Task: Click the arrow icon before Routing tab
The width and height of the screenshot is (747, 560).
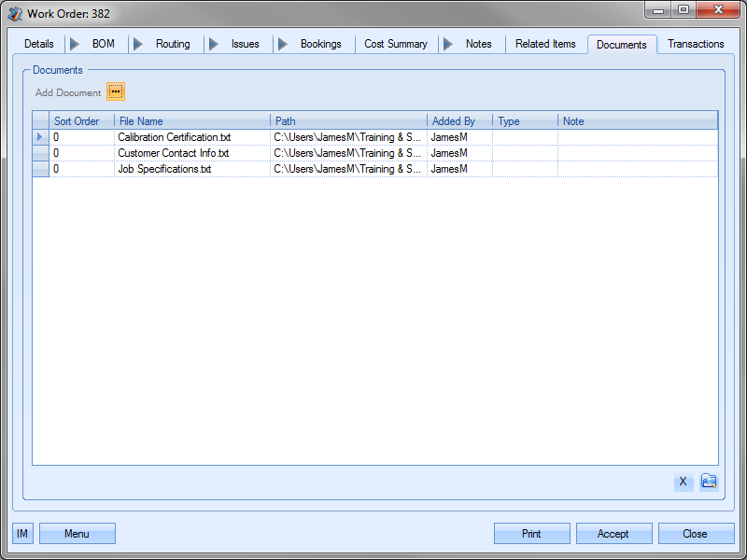Action: coord(137,44)
